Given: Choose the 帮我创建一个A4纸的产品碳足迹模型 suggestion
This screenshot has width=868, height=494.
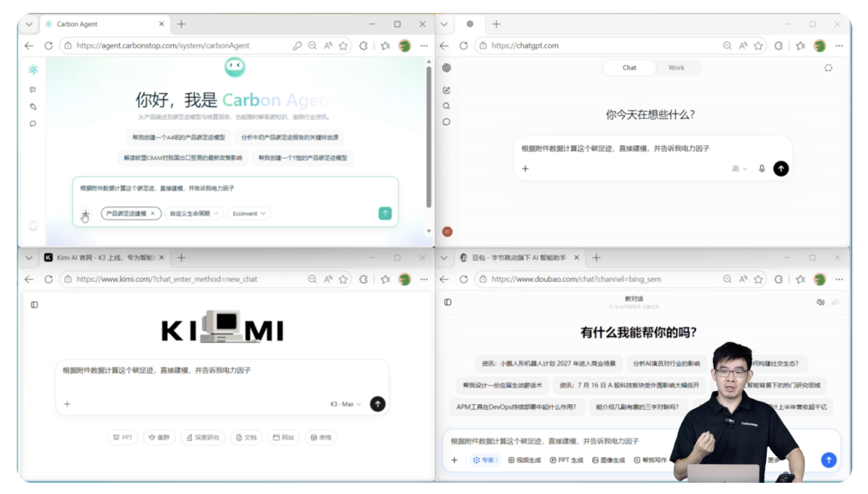Looking at the screenshot, I should coord(178,137).
